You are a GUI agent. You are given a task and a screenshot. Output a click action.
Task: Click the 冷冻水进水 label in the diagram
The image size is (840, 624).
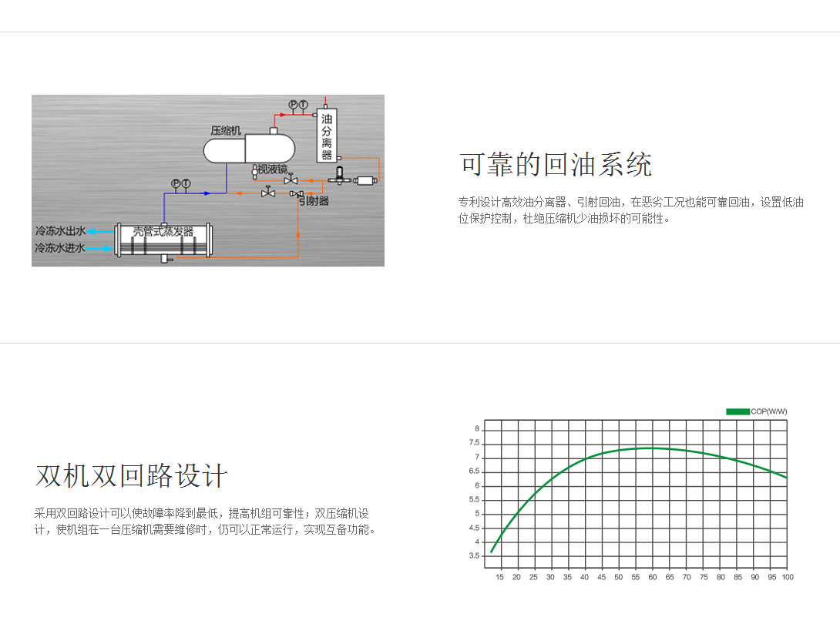pos(59,248)
